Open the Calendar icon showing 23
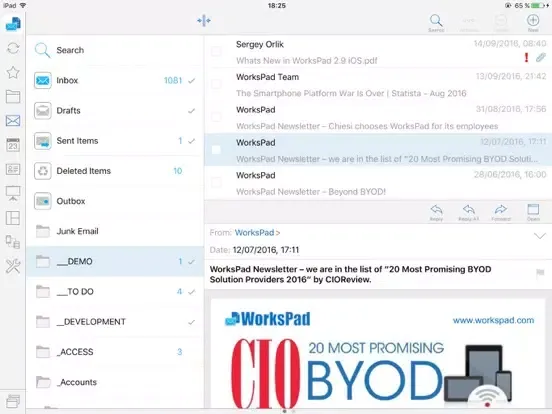 click(13, 145)
